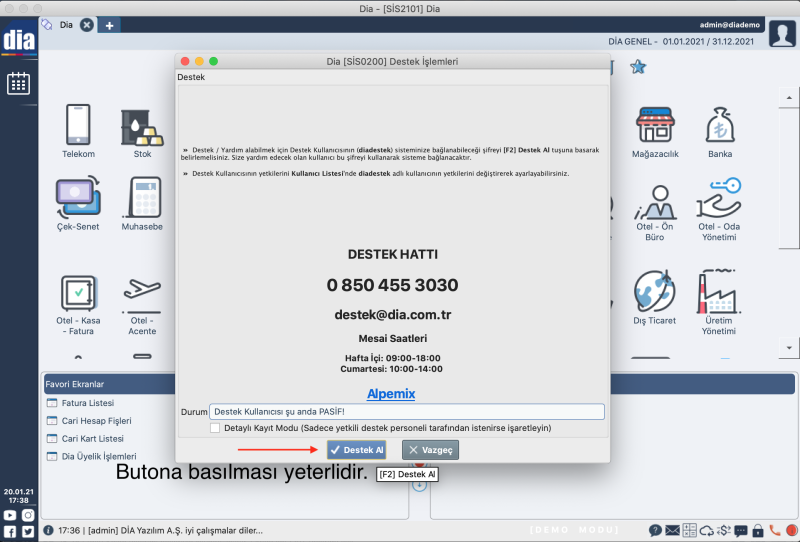Open the Dış Ticaret module
The height and width of the screenshot is (542, 800).
655,293
